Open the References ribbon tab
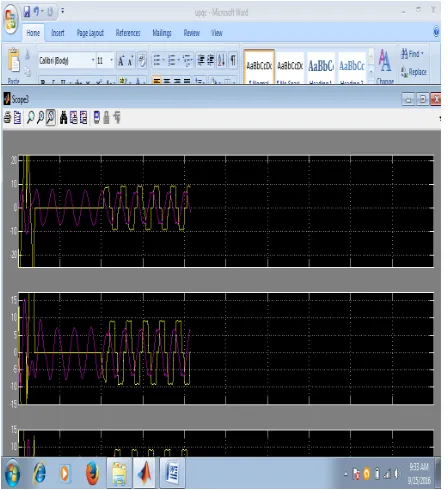 point(128,33)
